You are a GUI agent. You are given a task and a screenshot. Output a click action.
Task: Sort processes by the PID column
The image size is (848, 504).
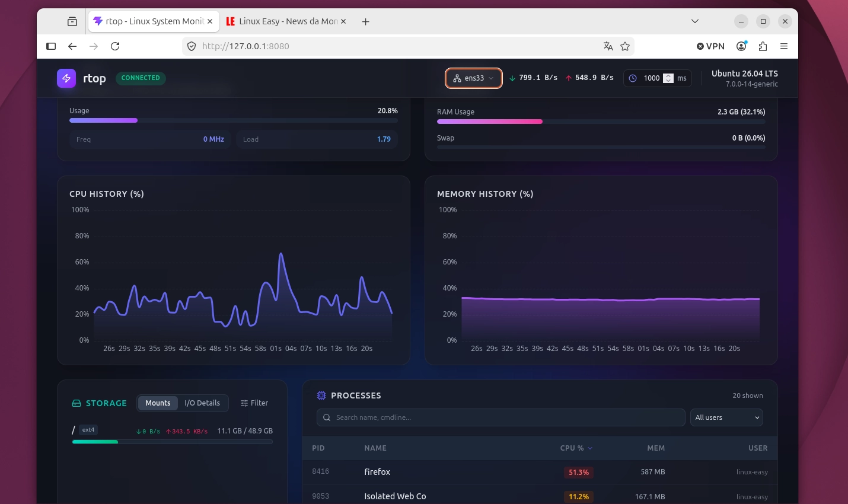318,448
